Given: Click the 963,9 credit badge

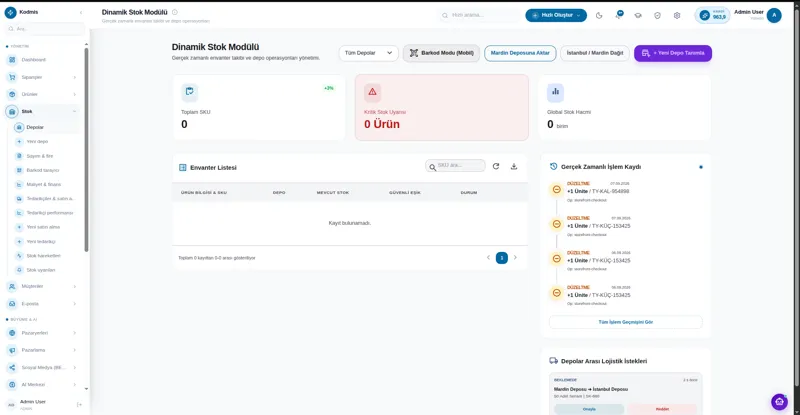Looking at the screenshot, I should (x=713, y=15).
